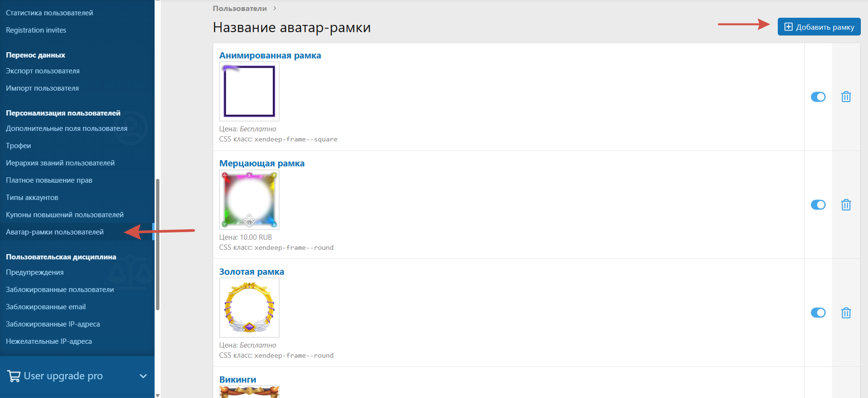Expand the User upgrade pro section
Screen dimensions: 868x398
point(143,376)
